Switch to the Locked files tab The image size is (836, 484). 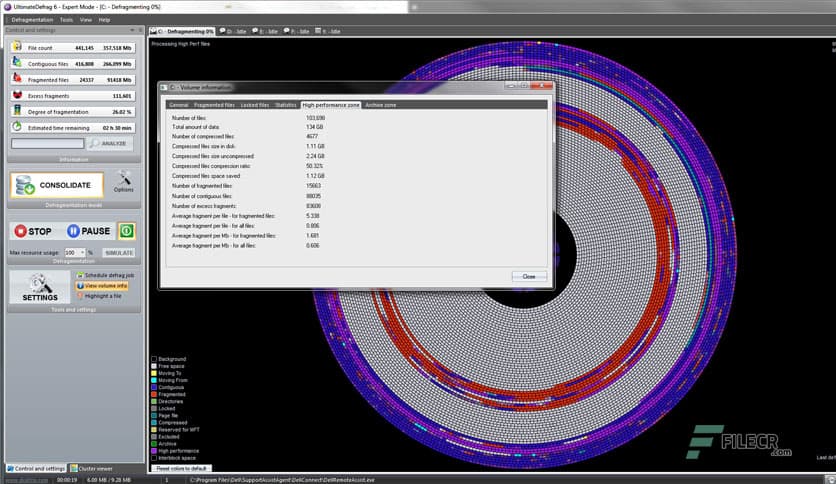tap(255, 105)
